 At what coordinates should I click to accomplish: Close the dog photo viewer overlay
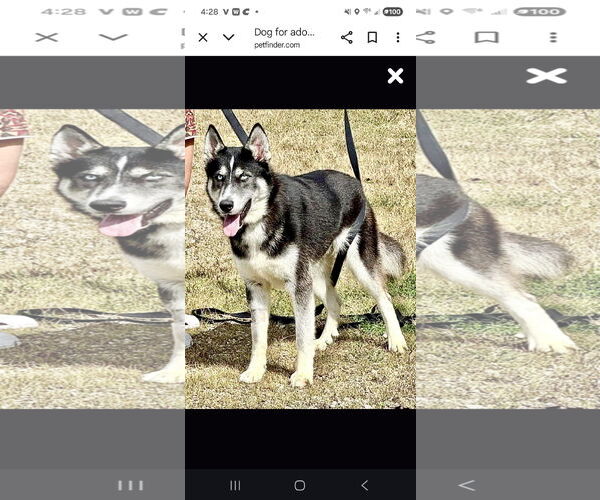coord(395,76)
